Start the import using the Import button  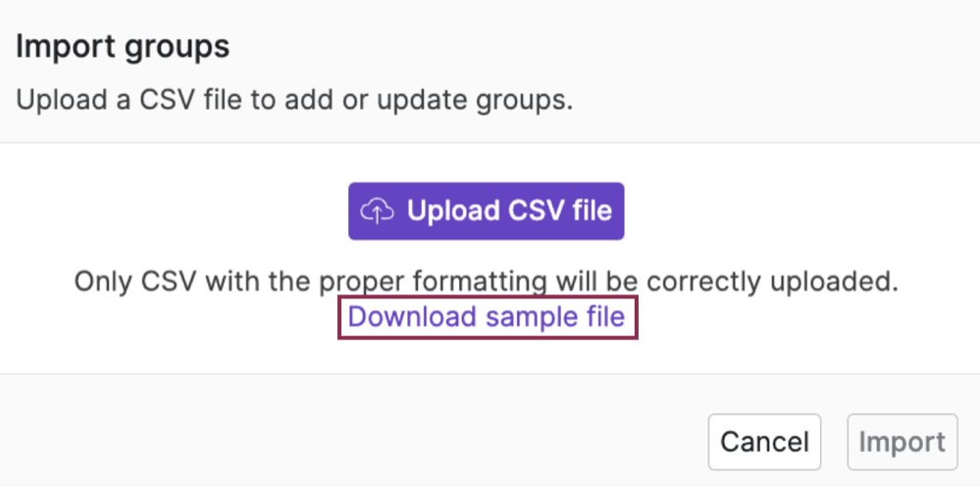(902, 442)
